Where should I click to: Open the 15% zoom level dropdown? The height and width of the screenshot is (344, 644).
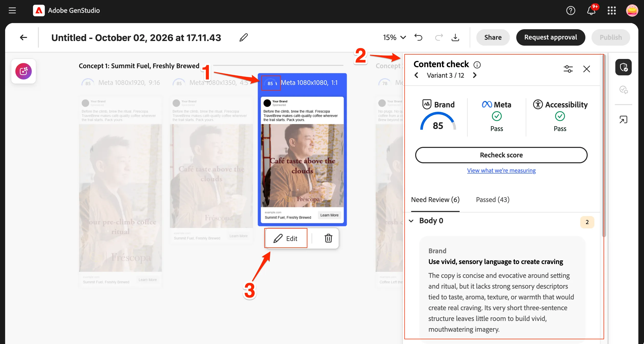[394, 37]
